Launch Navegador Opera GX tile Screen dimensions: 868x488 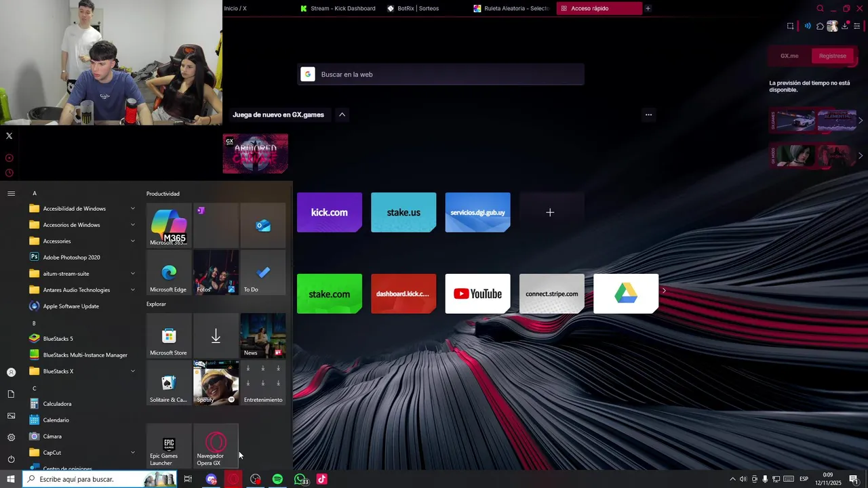coord(216,446)
